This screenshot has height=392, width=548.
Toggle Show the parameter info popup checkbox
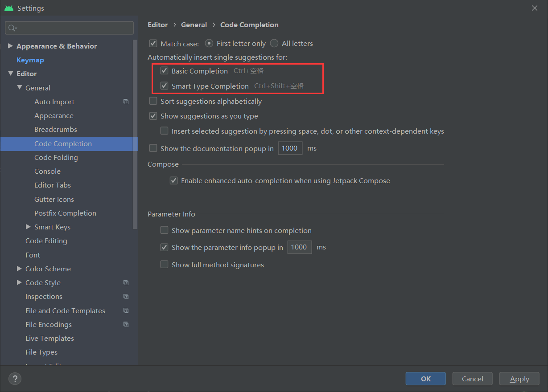coord(164,247)
